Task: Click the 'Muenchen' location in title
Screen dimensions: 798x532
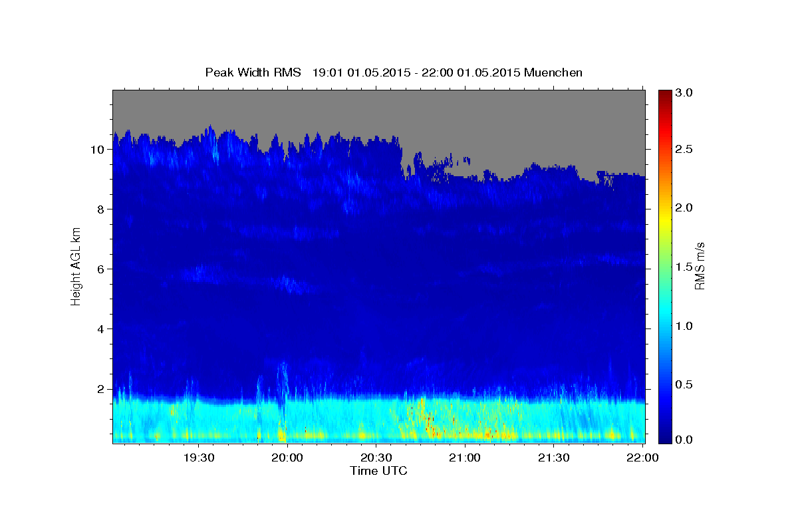Action: [553, 72]
